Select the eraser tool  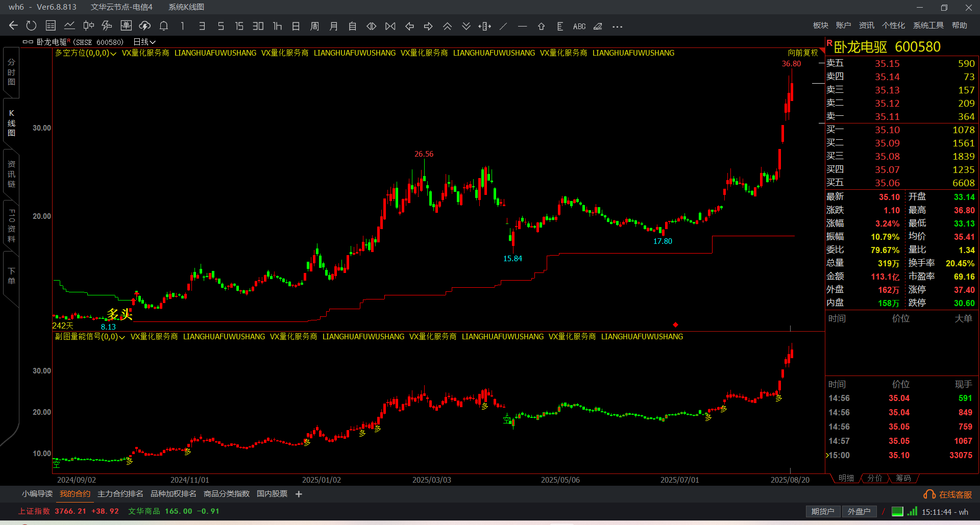click(598, 26)
